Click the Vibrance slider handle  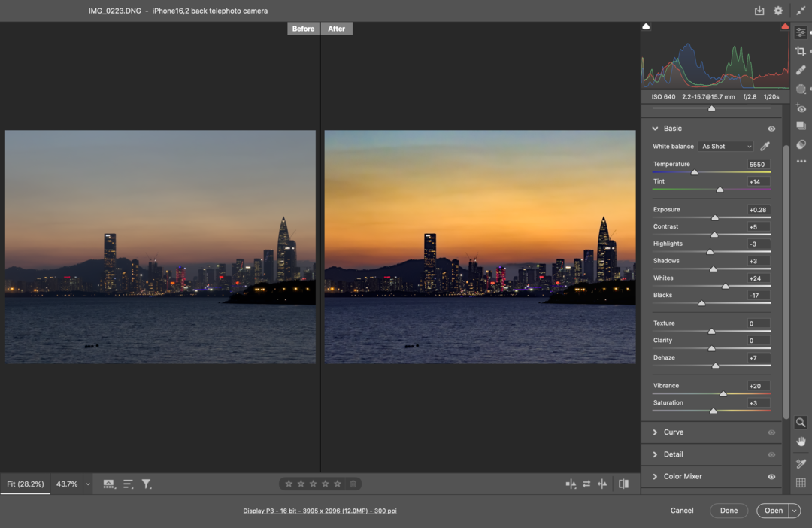(723, 393)
